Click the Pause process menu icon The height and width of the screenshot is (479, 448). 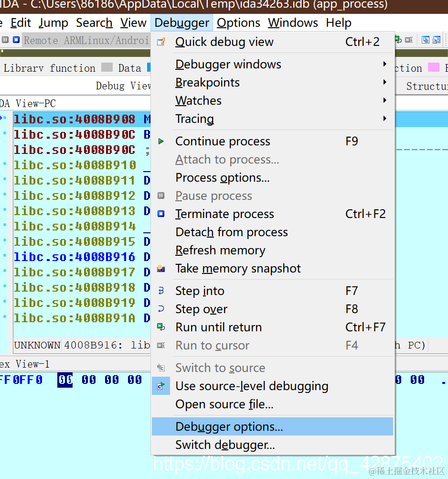pyautogui.click(x=161, y=196)
